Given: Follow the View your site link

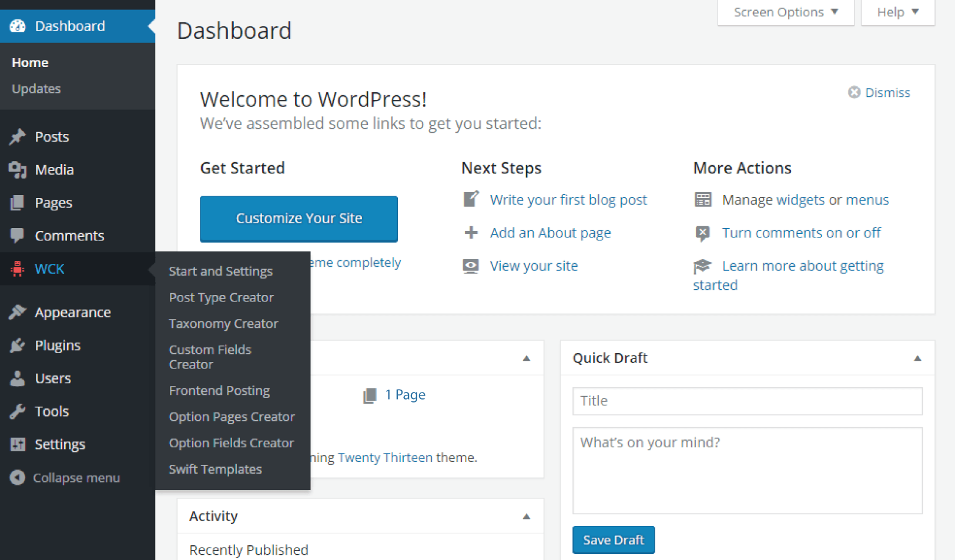Looking at the screenshot, I should point(534,266).
